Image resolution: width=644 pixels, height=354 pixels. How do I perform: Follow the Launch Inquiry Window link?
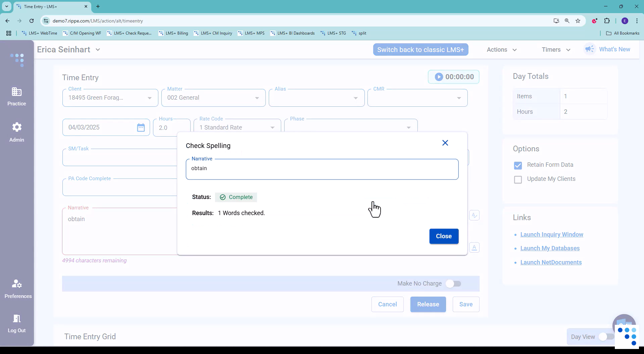click(x=552, y=234)
